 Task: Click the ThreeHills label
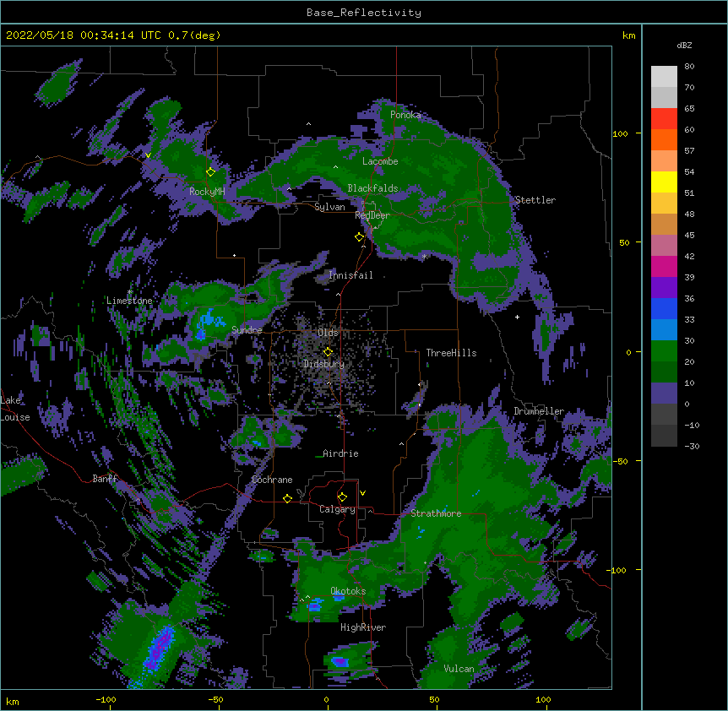pyautogui.click(x=451, y=353)
